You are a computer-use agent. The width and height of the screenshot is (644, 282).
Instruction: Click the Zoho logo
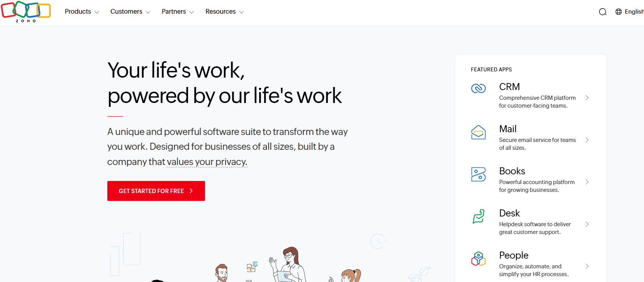point(26,12)
